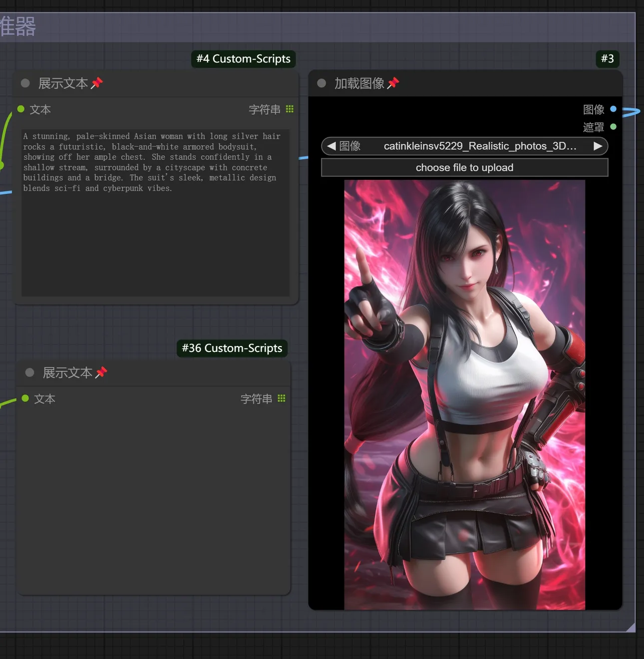The height and width of the screenshot is (659, 644).
Task: Click the 展示文本 title of node #4
Action: (63, 83)
